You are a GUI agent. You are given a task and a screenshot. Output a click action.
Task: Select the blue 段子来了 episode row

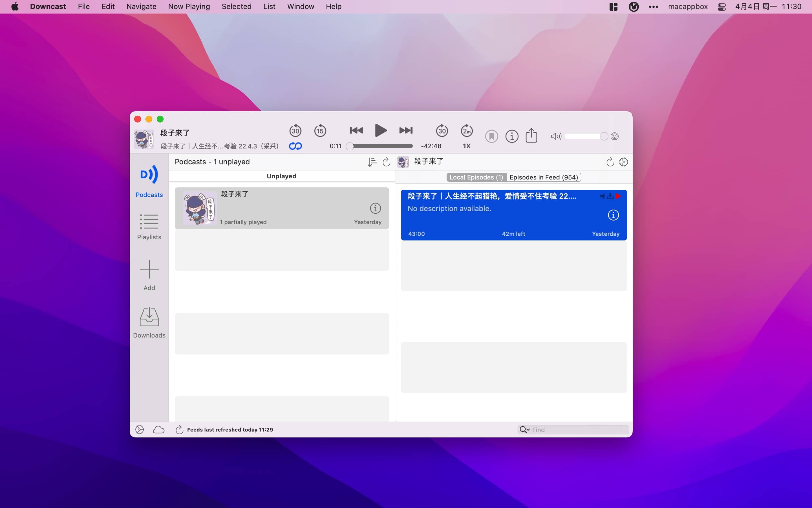514,215
